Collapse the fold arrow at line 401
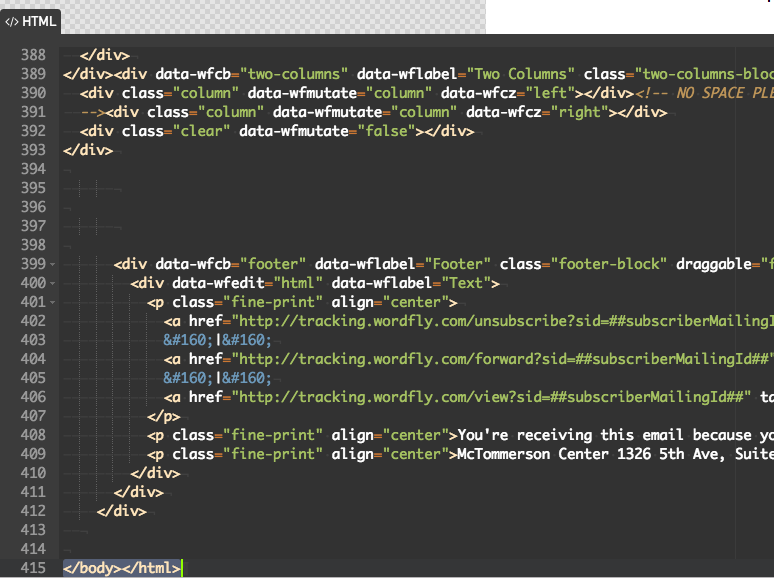 point(52,302)
